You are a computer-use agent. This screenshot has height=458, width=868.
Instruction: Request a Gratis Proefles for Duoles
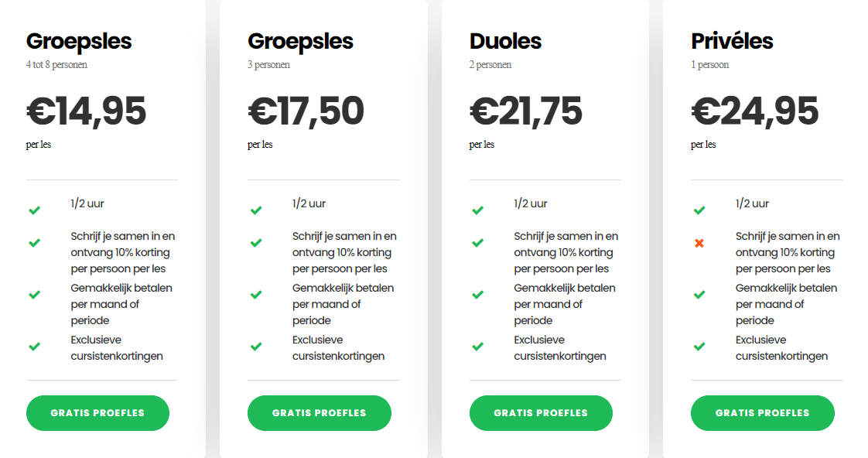pyautogui.click(x=541, y=413)
